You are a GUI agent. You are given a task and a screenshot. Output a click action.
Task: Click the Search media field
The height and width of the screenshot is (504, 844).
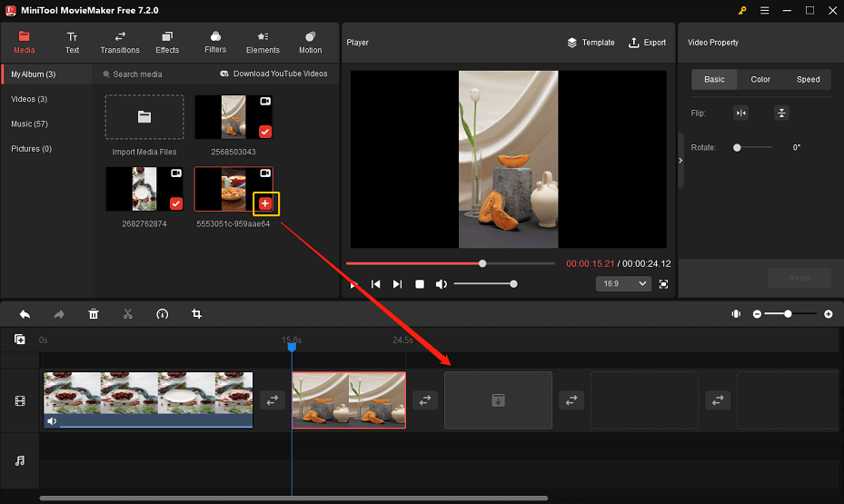click(x=137, y=74)
